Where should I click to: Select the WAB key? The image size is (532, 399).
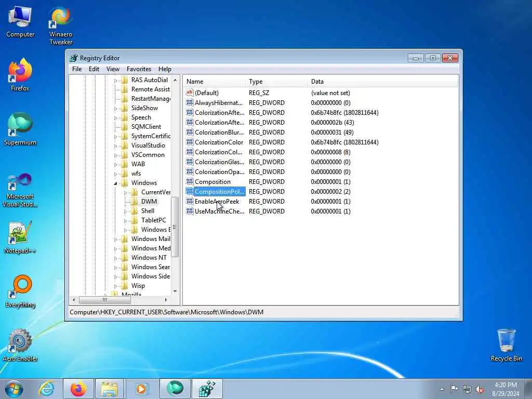coord(138,164)
